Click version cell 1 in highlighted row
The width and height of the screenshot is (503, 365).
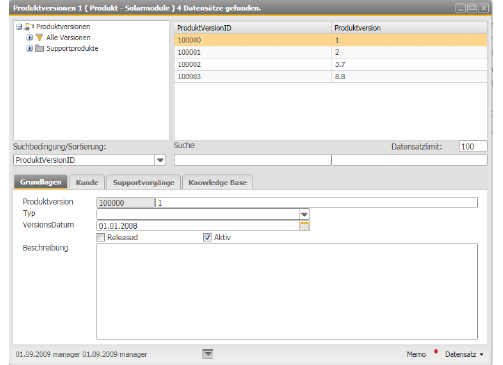tap(409, 40)
